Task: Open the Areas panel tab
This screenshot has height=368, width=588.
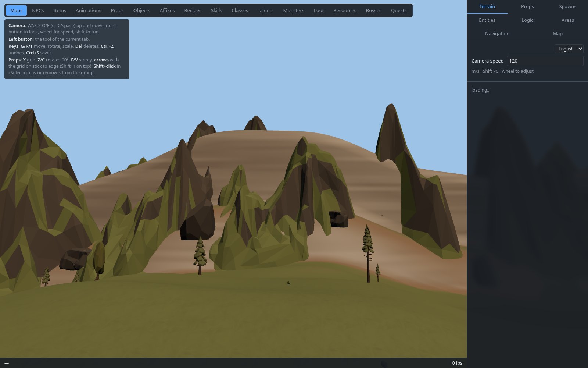Action: pyautogui.click(x=567, y=20)
